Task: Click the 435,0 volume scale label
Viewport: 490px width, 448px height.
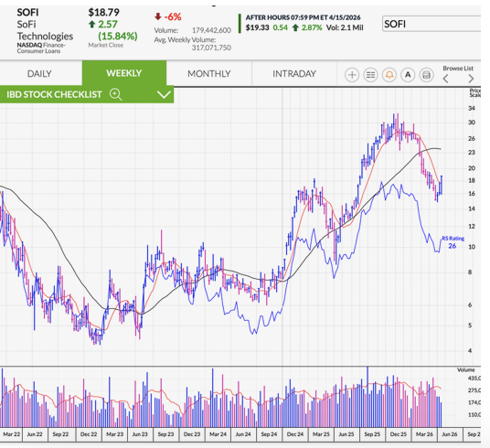Action: point(474,379)
